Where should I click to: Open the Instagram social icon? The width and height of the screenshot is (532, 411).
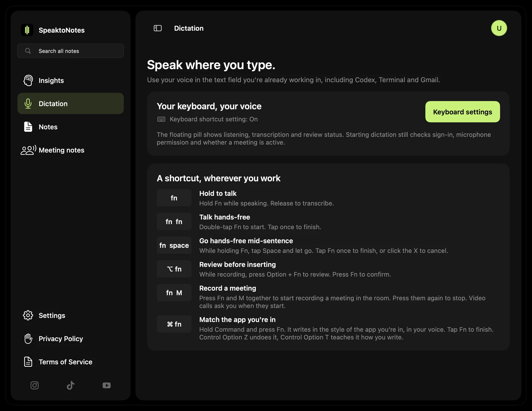point(35,385)
